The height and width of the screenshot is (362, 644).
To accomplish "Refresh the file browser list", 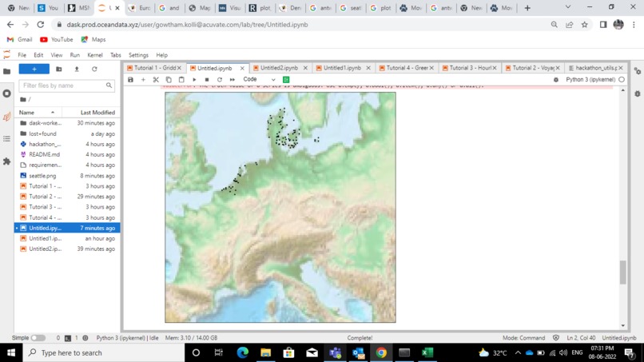I will [x=94, y=69].
